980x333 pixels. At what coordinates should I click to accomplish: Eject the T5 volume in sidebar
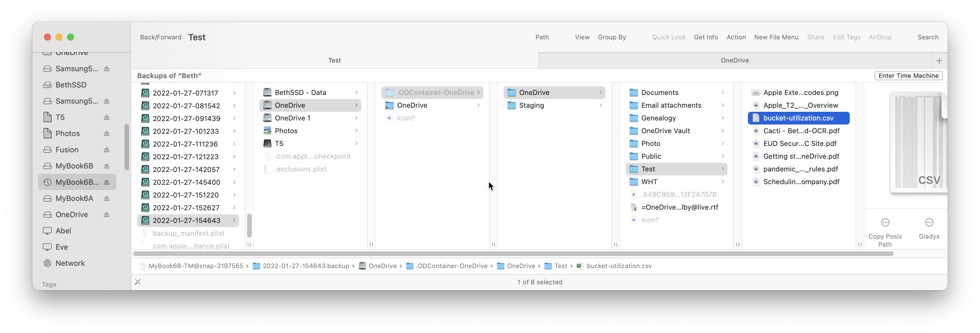(x=107, y=117)
